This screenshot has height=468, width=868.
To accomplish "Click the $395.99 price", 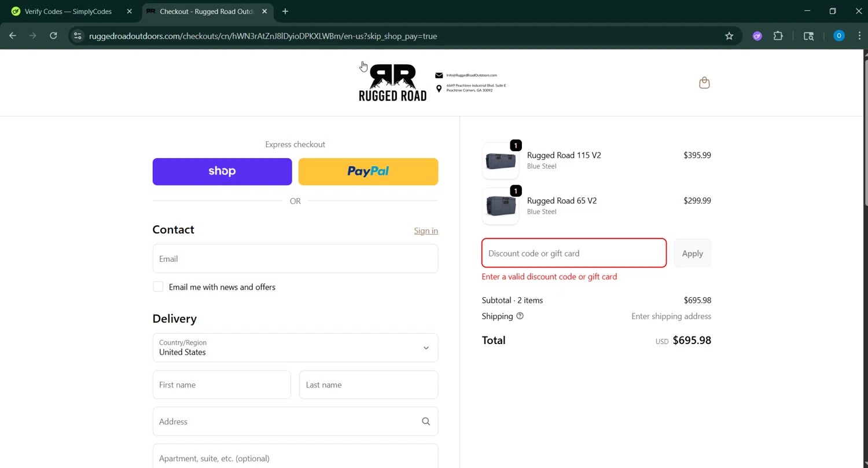I will pos(697,155).
